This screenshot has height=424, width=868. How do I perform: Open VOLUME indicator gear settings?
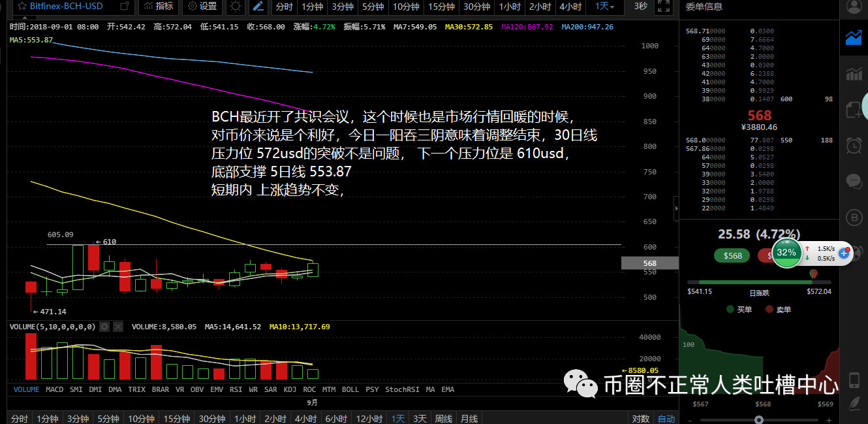click(104, 326)
